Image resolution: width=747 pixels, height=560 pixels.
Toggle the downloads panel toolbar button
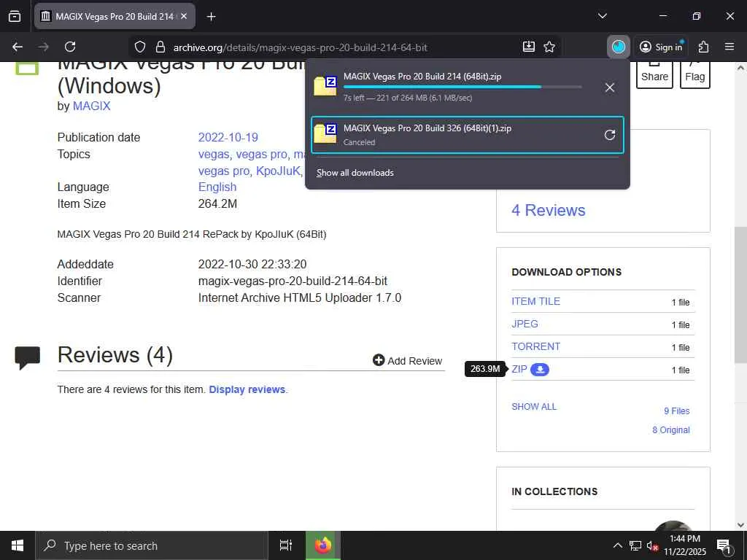tap(619, 47)
